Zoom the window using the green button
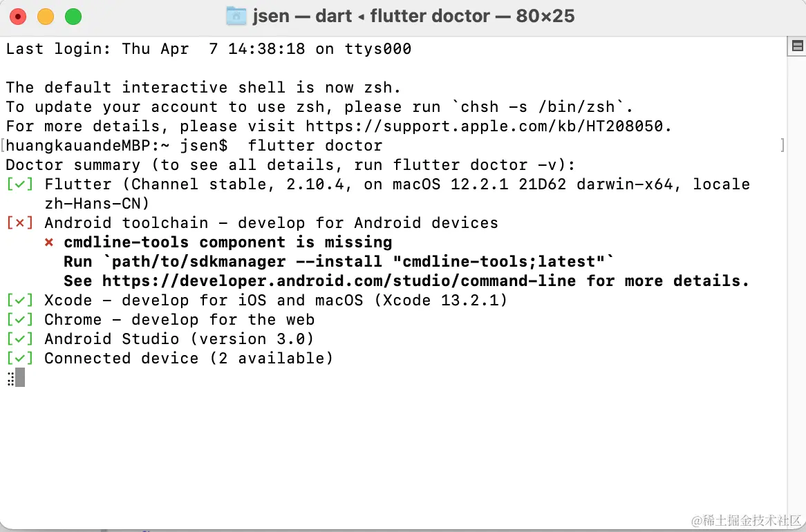This screenshot has height=532, width=806. pyautogui.click(x=73, y=17)
